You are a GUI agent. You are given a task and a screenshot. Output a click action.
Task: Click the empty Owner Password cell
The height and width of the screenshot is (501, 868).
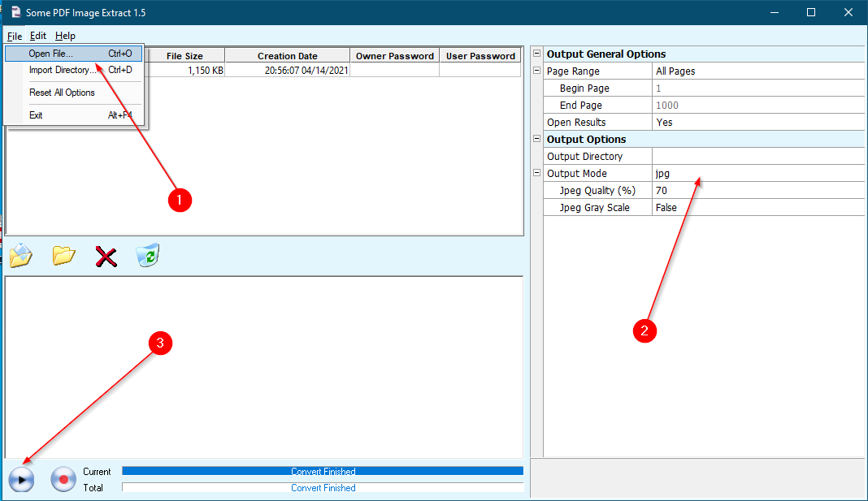coord(395,70)
